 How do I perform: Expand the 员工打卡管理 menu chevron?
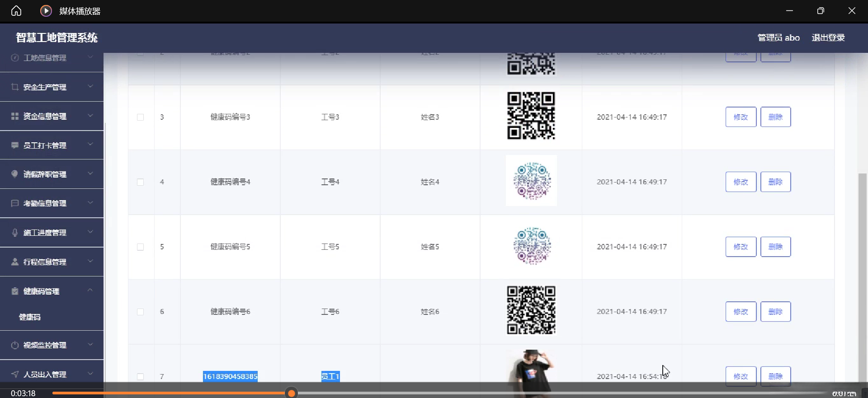click(90, 145)
